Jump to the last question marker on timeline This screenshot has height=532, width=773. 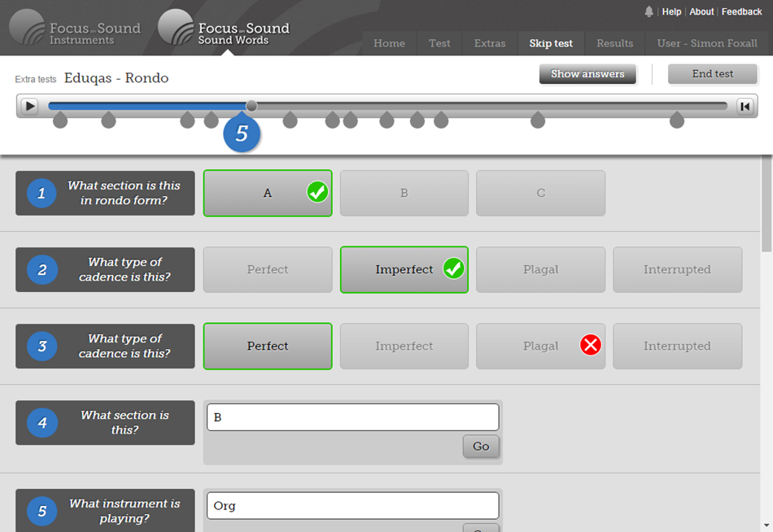coord(677,120)
